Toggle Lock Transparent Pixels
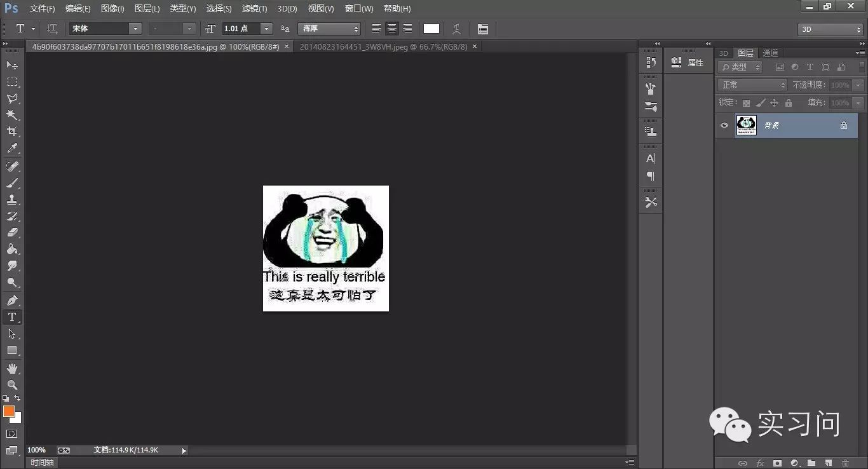 (746, 102)
